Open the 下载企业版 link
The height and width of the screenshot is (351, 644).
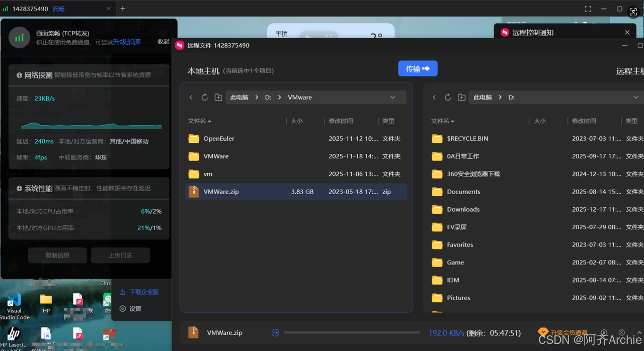pos(144,292)
